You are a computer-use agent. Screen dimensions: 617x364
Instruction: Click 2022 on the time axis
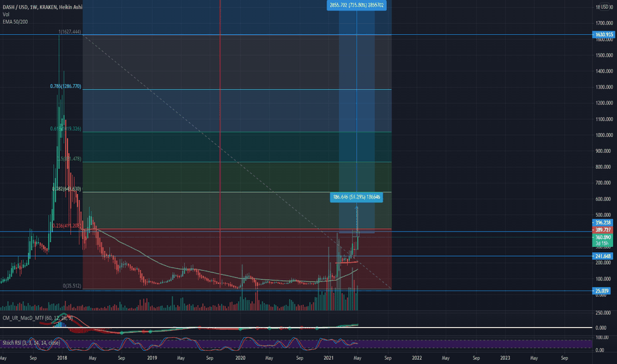tap(416, 358)
